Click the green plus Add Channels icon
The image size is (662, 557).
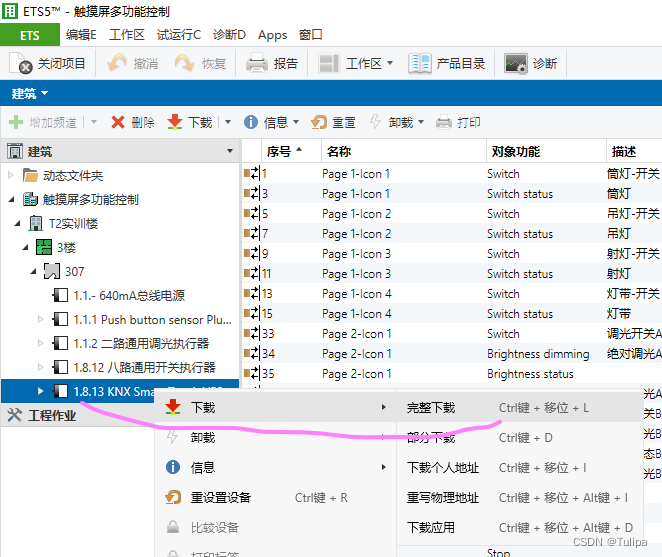[16, 122]
